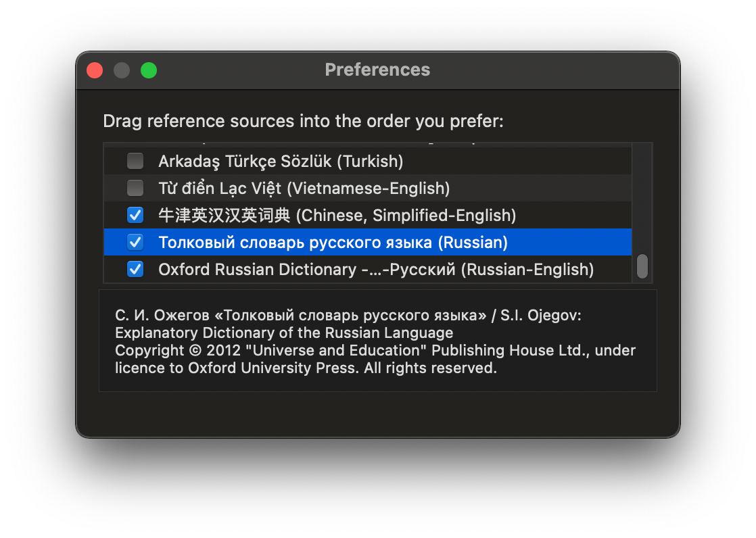Click the Preferences title bar text
The height and width of the screenshot is (538, 756).
click(x=377, y=70)
